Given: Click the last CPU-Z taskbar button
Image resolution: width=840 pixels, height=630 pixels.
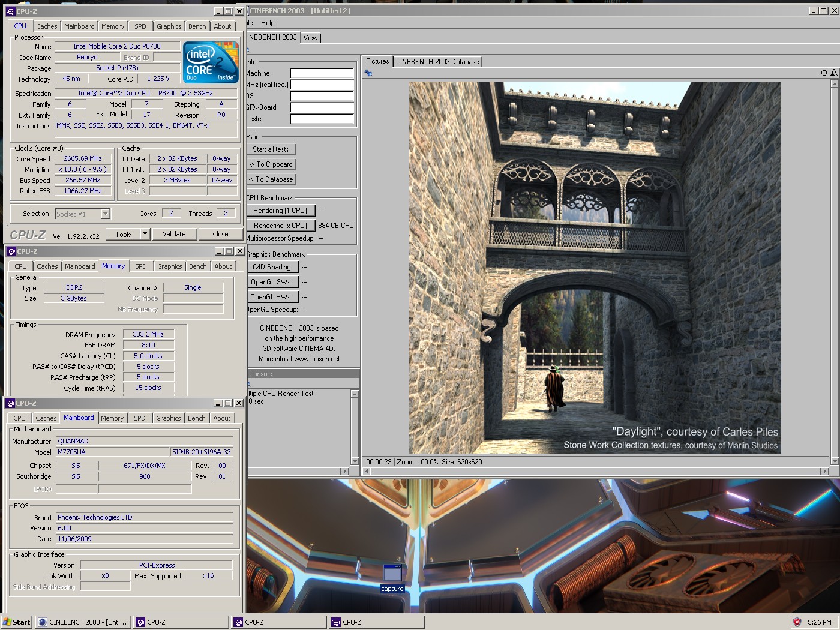Looking at the screenshot, I should [377, 622].
